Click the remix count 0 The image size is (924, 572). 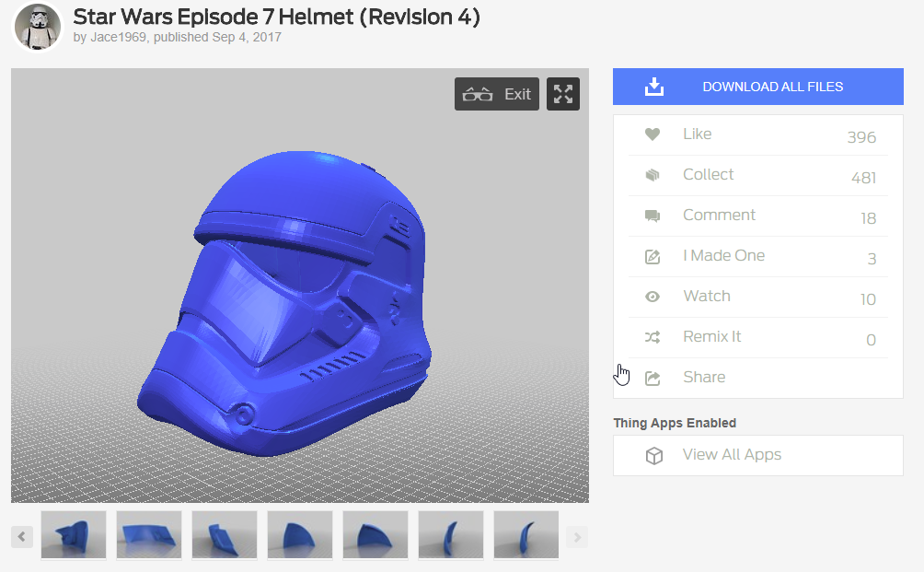871,340
